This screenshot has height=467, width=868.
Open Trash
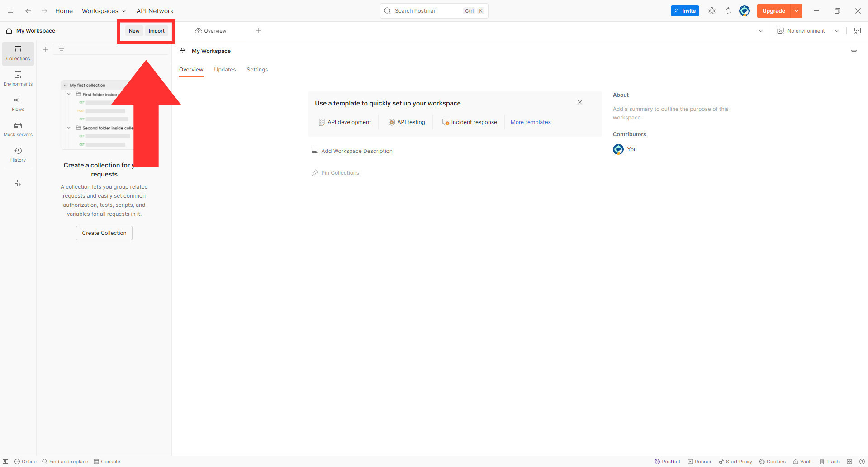click(x=829, y=462)
